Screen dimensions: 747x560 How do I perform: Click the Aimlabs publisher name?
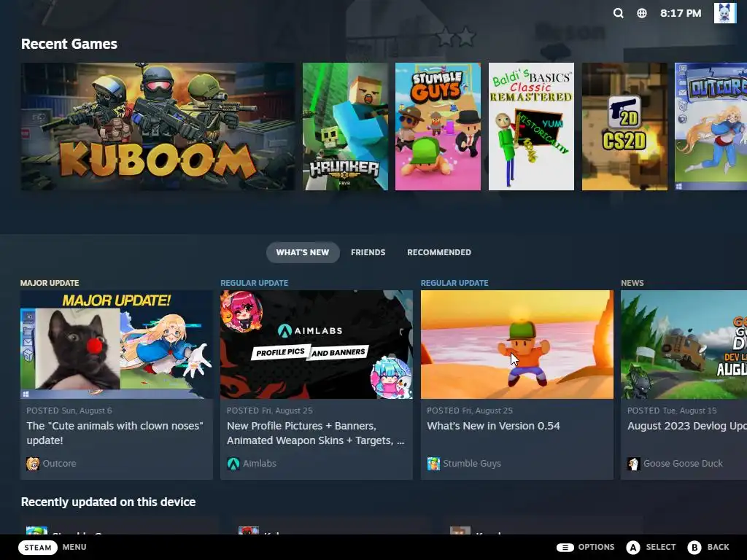coord(260,463)
